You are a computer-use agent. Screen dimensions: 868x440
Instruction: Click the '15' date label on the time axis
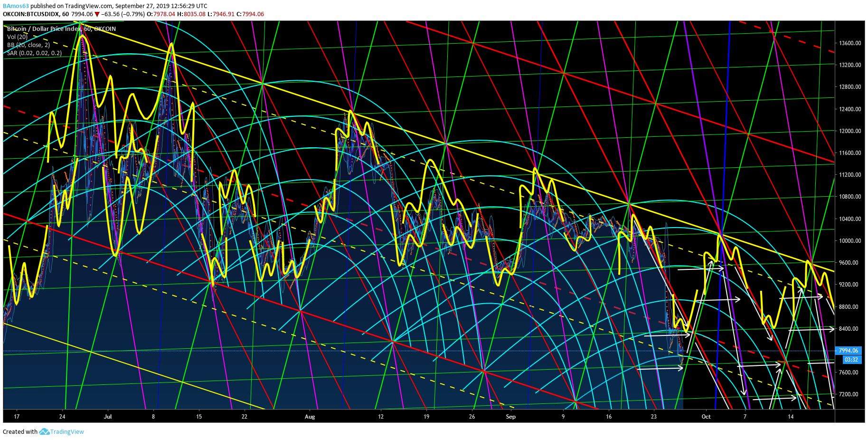pos(199,417)
